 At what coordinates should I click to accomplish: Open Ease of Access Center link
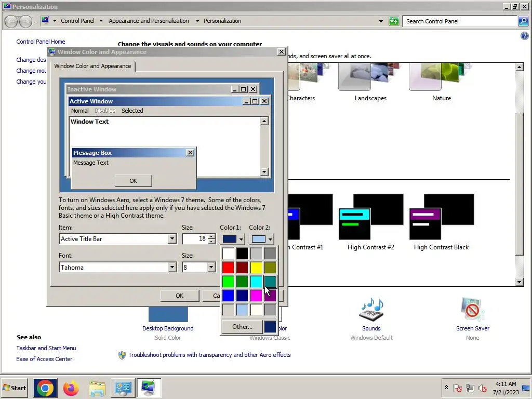(44, 359)
